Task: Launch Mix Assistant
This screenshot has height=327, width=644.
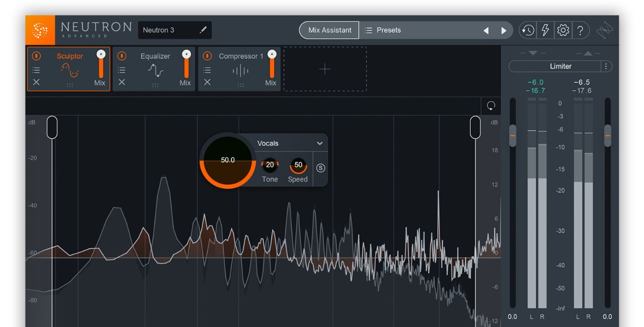Action: 329,30
